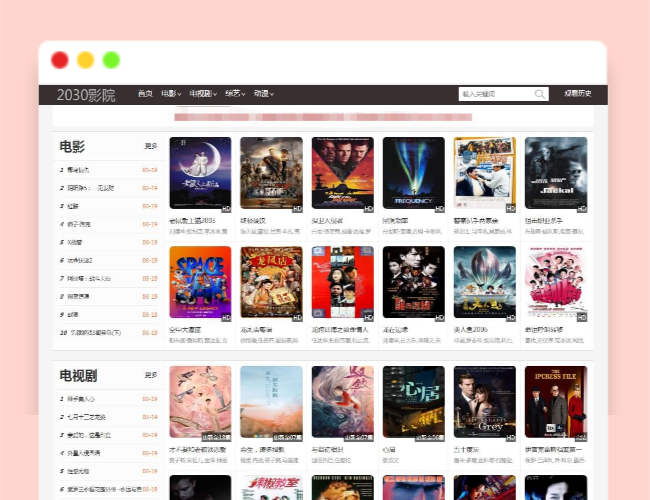This screenshot has width=650, height=500.
Task: Open 观看历史 viewing history
Action: click(578, 94)
